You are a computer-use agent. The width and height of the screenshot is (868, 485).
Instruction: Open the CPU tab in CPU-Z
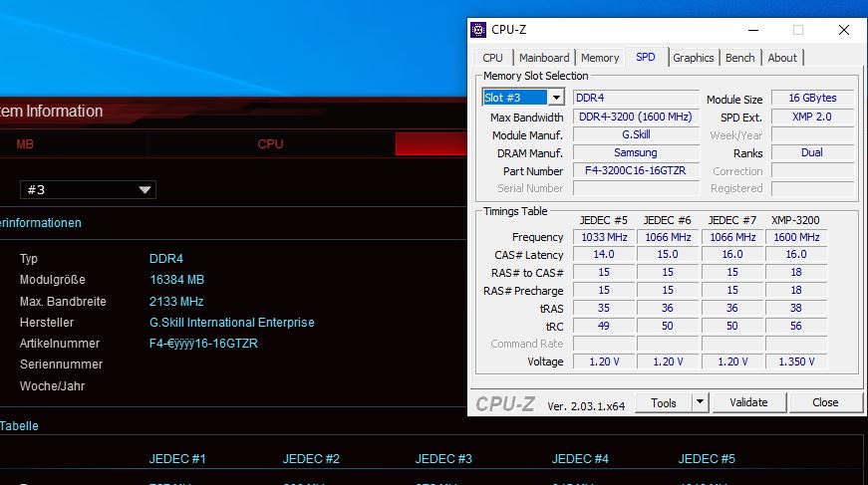pyautogui.click(x=492, y=58)
